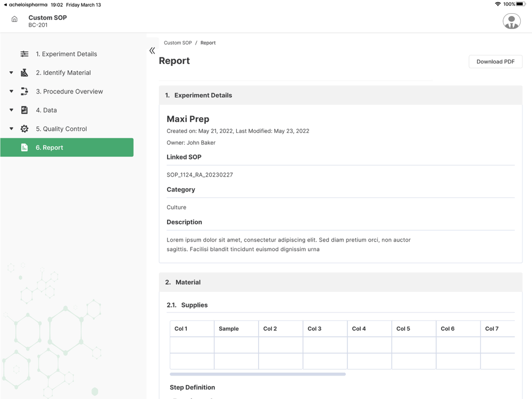Viewport: 532px width, 399px height.
Task: Open 1. Experiment Details in sidebar
Action: [x=66, y=54]
